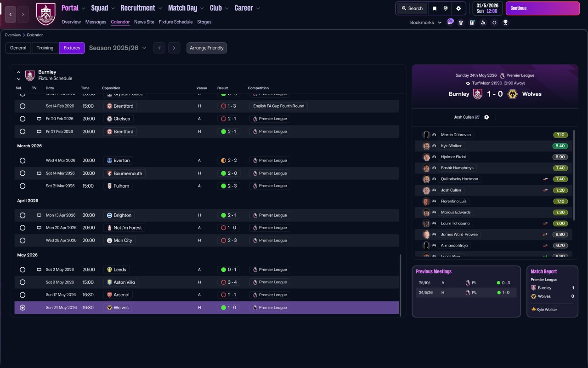
Task: Click the date and time display 31/5/2026
Action: click(487, 8)
